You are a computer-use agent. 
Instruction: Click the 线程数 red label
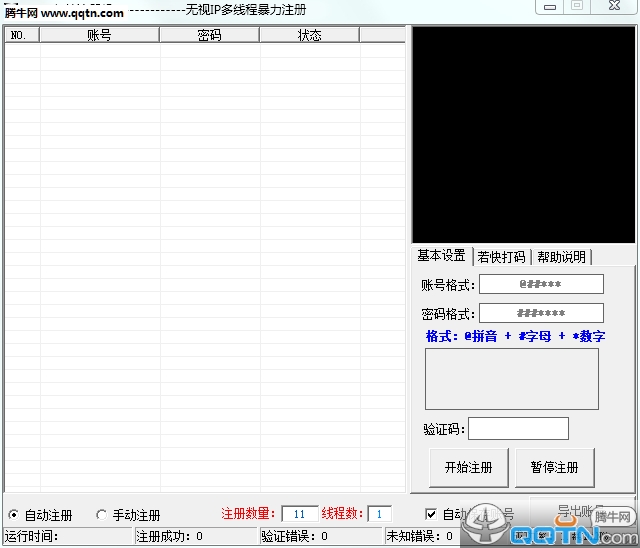pyautogui.click(x=342, y=513)
